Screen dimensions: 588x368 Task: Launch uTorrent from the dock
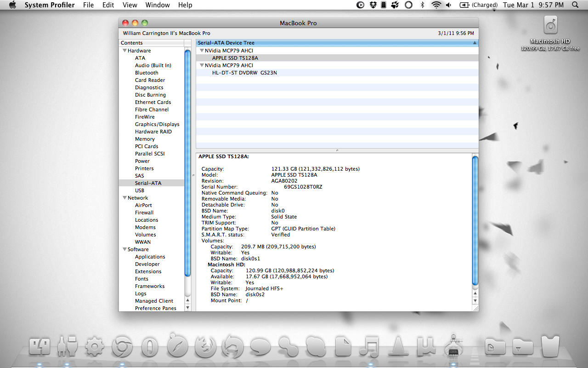point(426,346)
